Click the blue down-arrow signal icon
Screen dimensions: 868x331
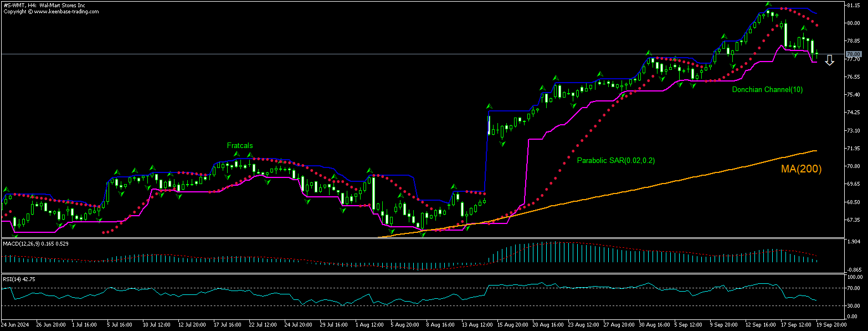[829, 60]
